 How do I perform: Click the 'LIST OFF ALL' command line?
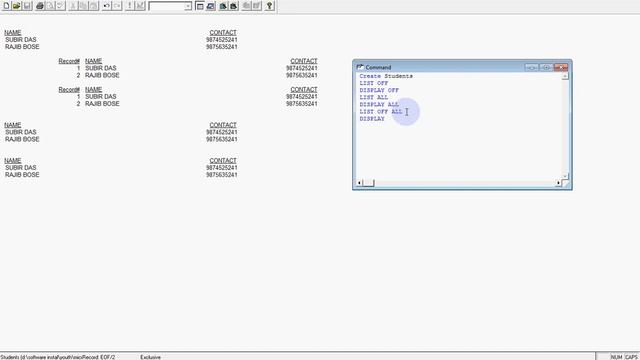(x=381, y=111)
